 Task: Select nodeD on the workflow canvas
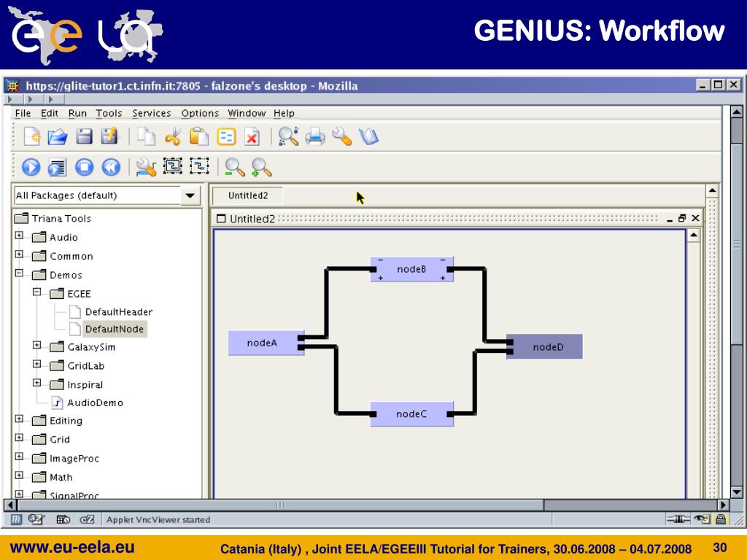click(544, 346)
